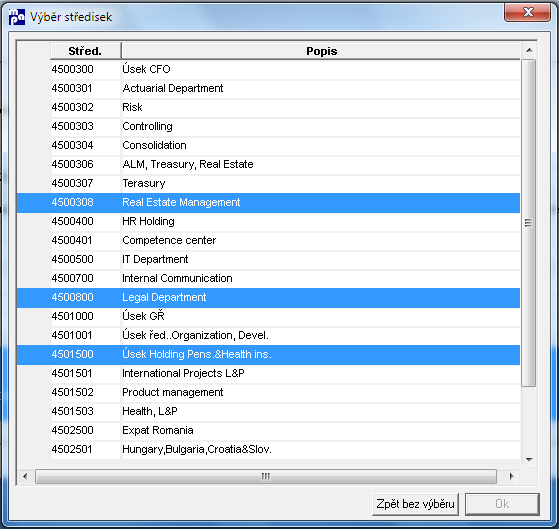Viewport: 559px width, 529px height.
Task: Click the horizontal scrollbar left arrow
Action: [25, 476]
